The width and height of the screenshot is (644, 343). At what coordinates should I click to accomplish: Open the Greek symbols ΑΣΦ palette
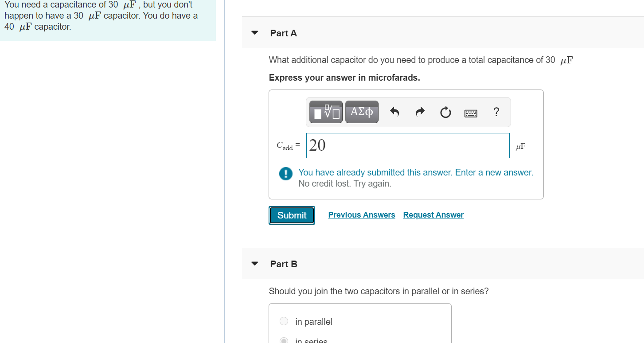362,112
